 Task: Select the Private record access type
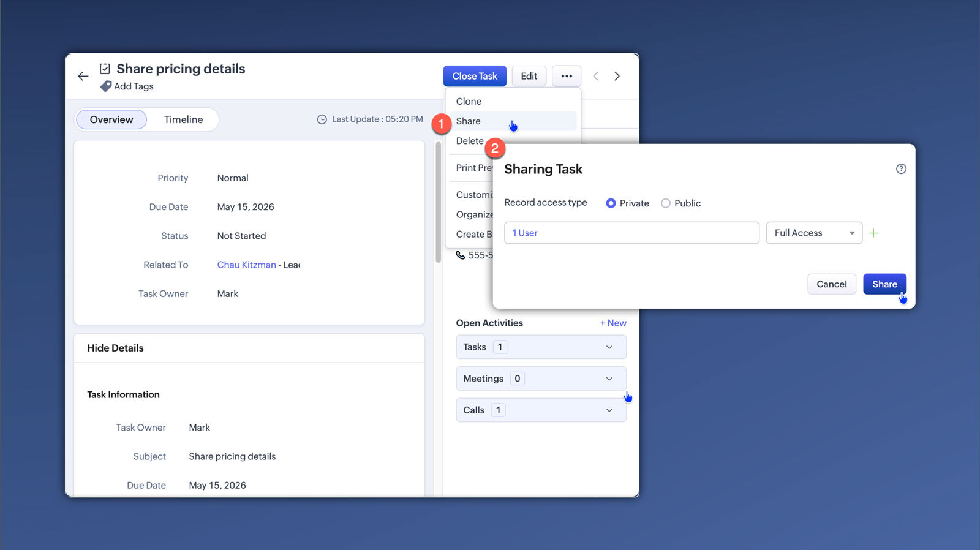point(611,203)
